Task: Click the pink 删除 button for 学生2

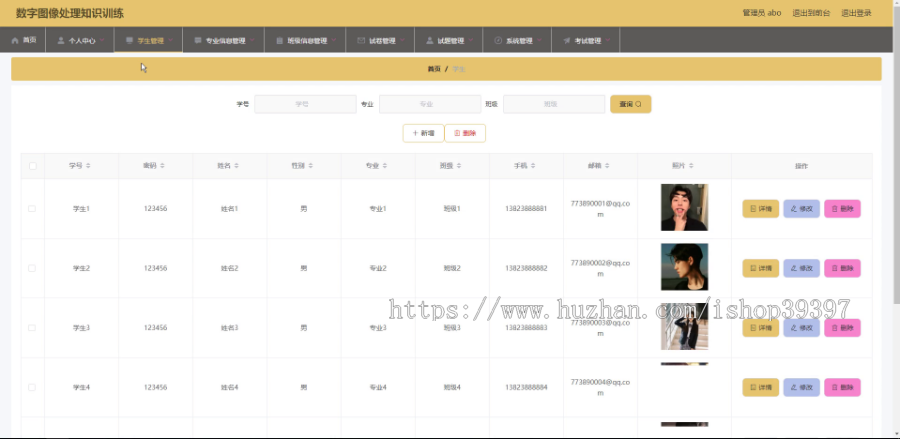Action: (842, 269)
